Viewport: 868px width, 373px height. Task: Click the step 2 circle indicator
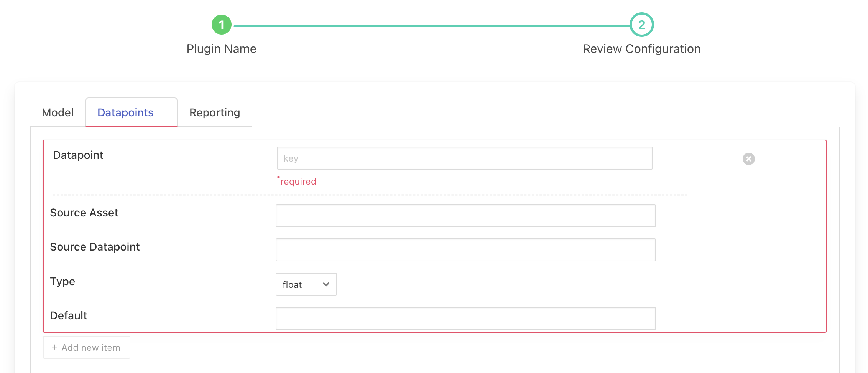[641, 25]
